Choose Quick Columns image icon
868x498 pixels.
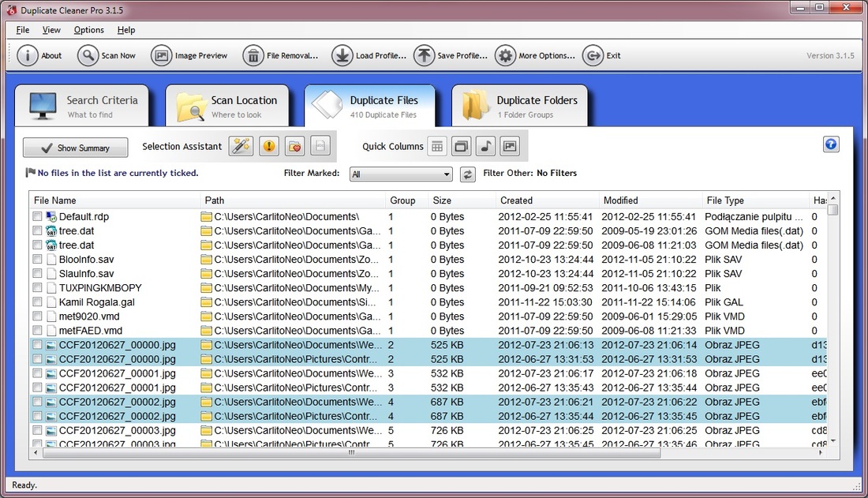pyautogui.click(x=509, y=146)
